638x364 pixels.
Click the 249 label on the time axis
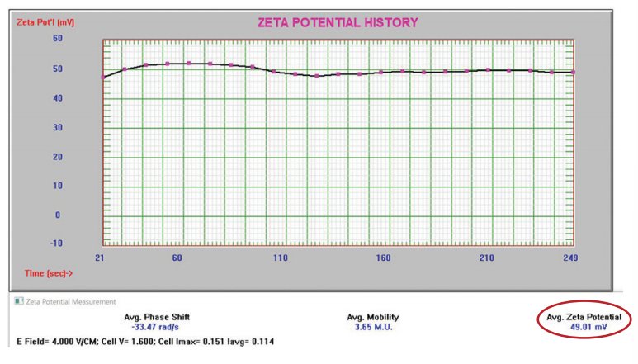(570, 258)
